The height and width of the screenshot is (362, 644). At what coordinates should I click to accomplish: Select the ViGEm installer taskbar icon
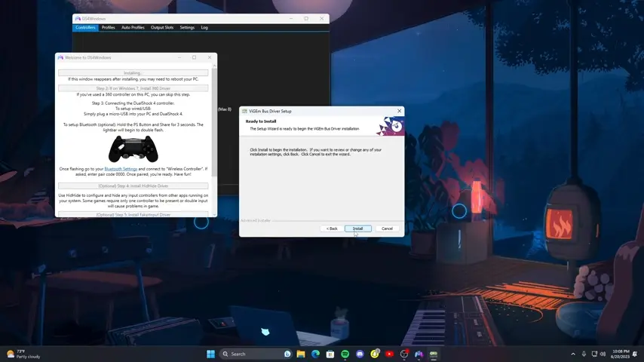pyautogui.click(x=434, y=354)
